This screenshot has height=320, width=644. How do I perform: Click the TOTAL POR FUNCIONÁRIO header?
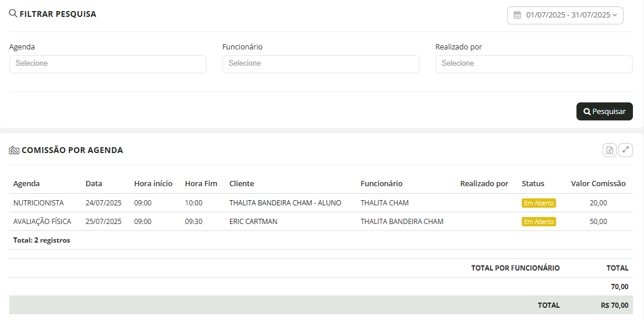pos(515,268)
